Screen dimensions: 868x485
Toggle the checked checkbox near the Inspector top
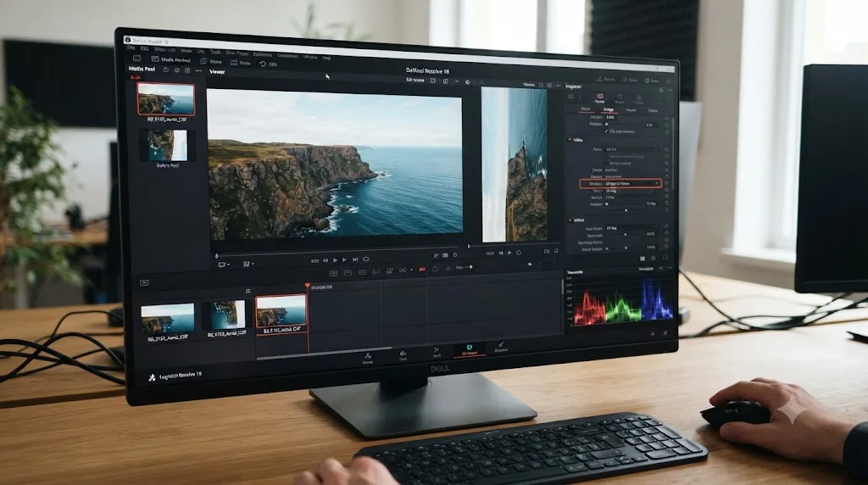click(607, 131)
